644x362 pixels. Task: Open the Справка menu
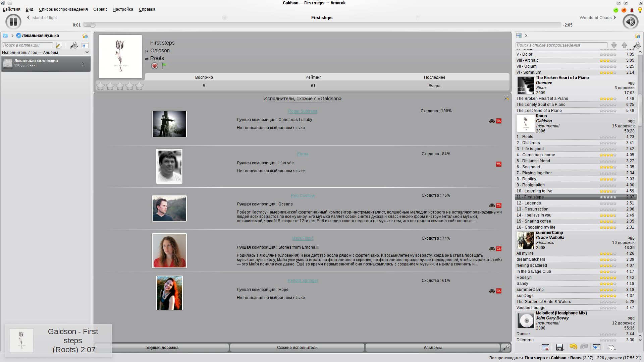147,9
